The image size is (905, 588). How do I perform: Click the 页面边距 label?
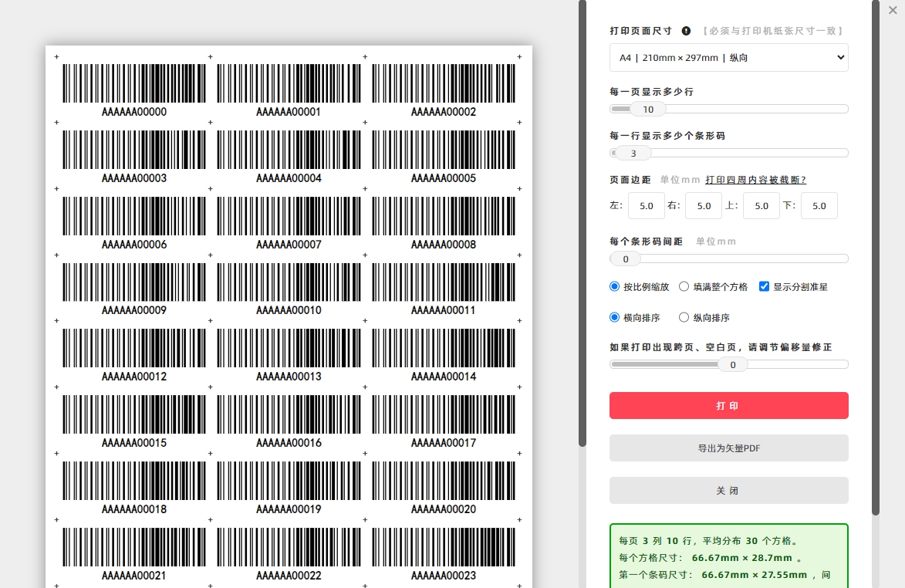(x=630, y=180)
